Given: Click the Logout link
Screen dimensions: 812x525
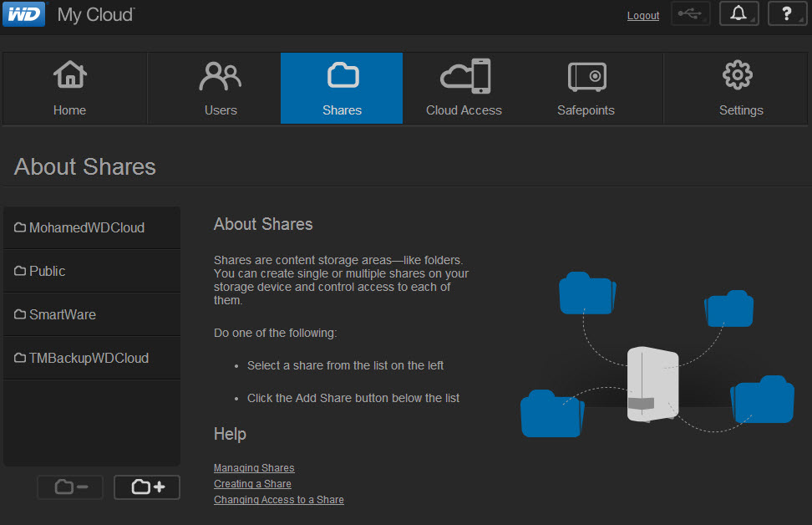Looking at the screenshot, I should point(643,16).
